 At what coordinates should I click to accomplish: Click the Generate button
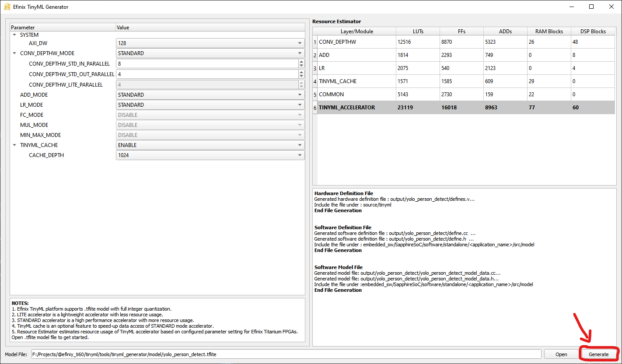(x=598, y=354)
